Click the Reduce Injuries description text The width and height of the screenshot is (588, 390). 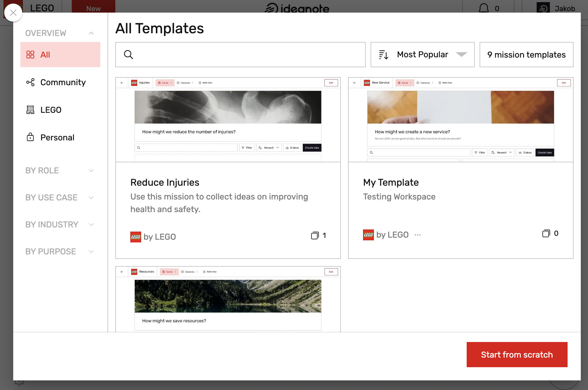pyautogui.click(x=219, y=203)
